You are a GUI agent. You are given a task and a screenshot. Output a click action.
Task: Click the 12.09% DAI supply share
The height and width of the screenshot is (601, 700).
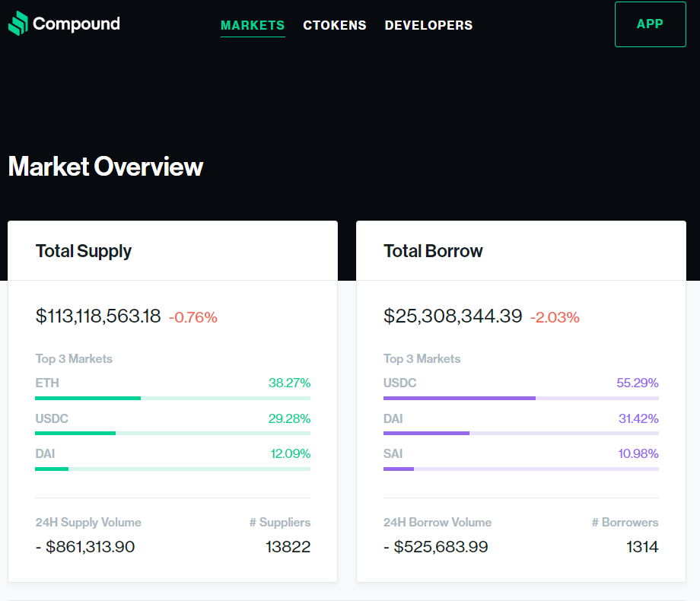291,454
